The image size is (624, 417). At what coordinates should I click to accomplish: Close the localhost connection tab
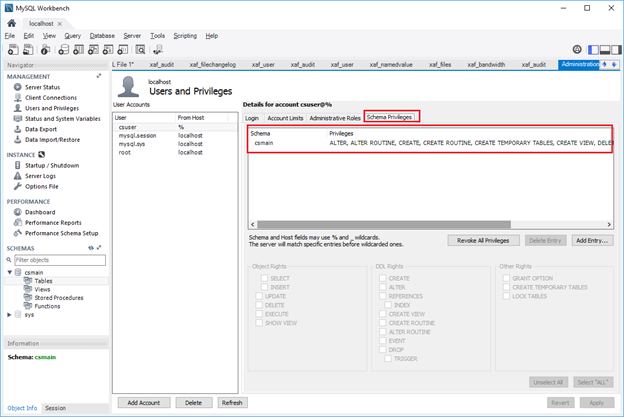(60, 24)
